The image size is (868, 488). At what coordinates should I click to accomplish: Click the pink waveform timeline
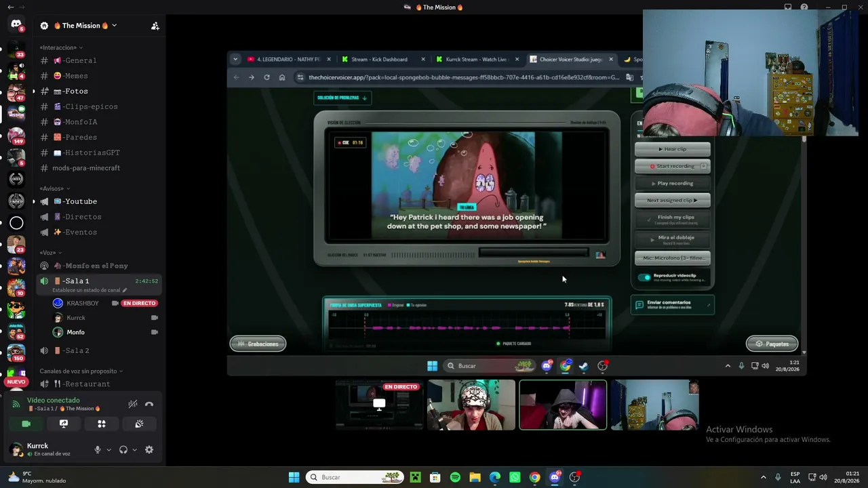coord(467,328)
